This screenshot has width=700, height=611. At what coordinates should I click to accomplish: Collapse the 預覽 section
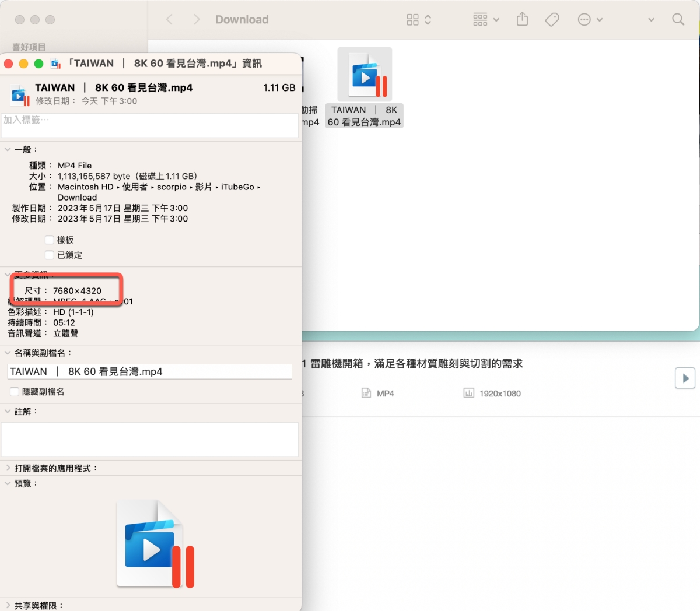(8, 483)
